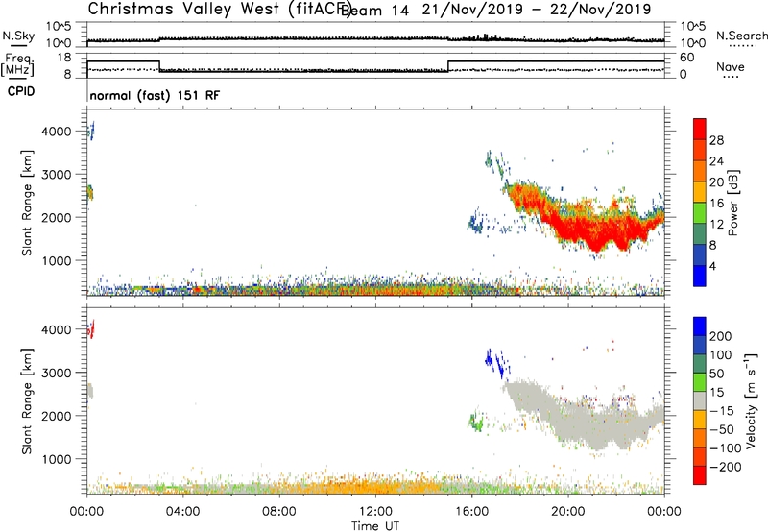The height and width of the screenshot is (532, 768).
Task: Click the Slant Range label of velocity panel
Action: coord(27,401)
